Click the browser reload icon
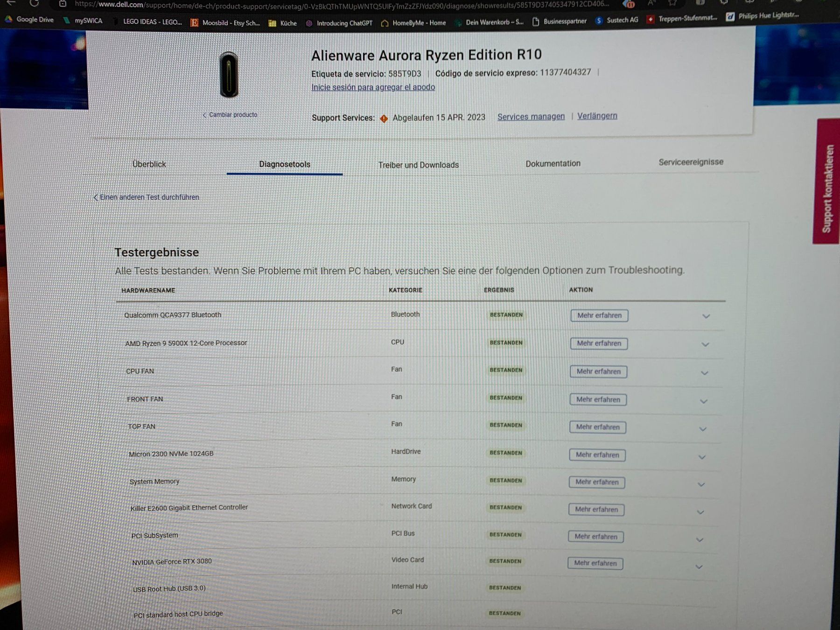The image size is (840, 630). [x=34, y=3]
